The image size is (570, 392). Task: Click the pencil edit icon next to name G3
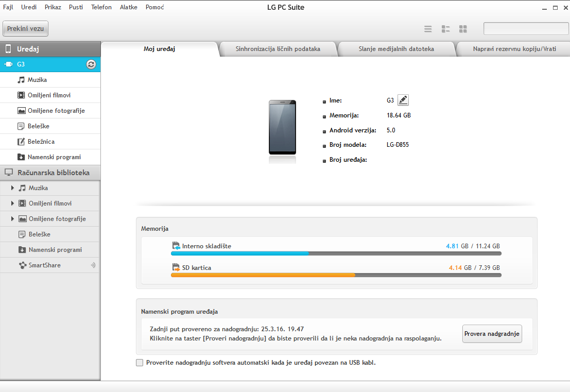click(403, 100)
